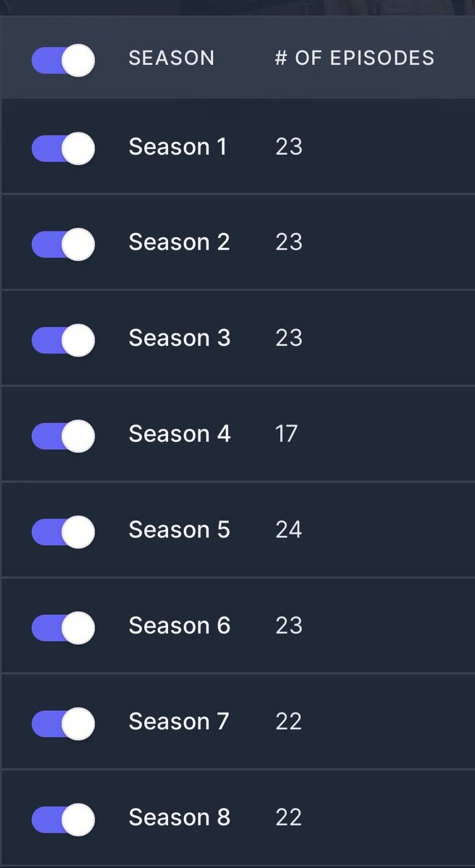Turn off Season 6 toggle
The height and width of the screenshot is (868, 475).
point(63,627)
